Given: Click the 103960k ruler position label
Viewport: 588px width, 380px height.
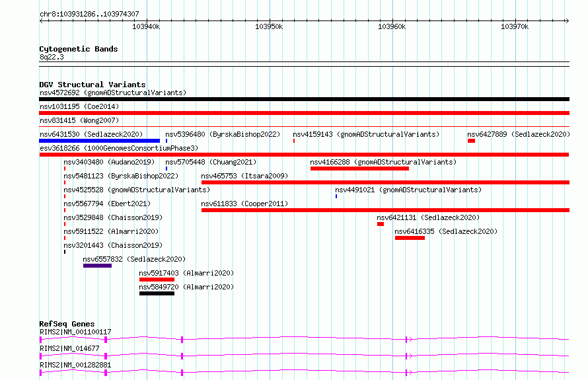Looking at the screenshot, I should [392, 26].
